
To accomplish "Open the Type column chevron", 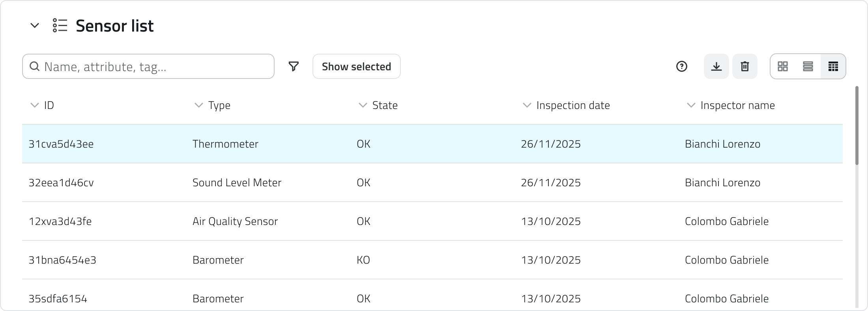I will (198, 105).
